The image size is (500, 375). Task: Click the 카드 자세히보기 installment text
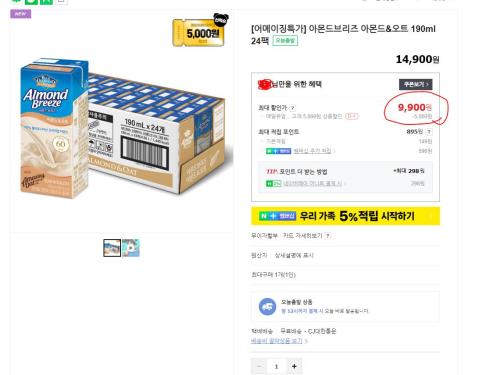[x=302, y=236]
